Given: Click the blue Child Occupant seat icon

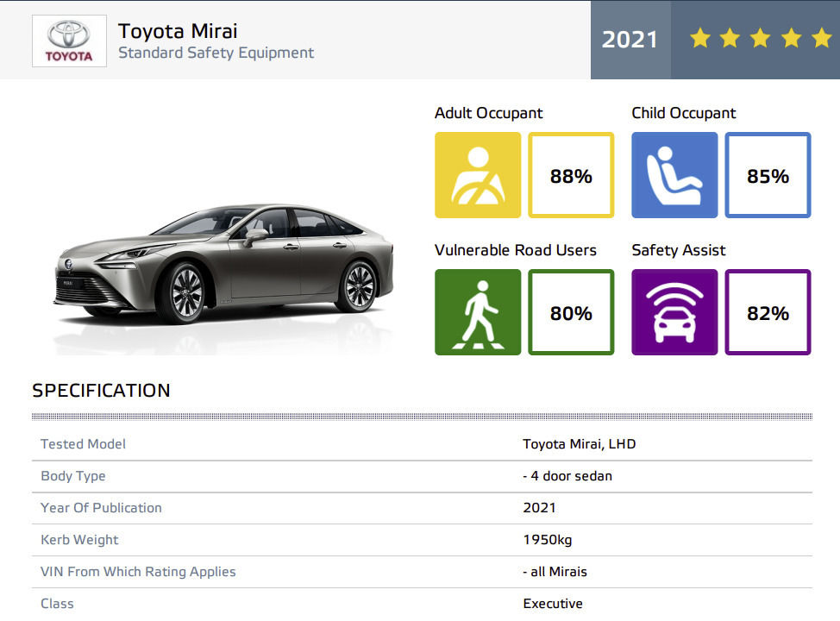Looking at the screenshot, I should click(x=674, y=175).
